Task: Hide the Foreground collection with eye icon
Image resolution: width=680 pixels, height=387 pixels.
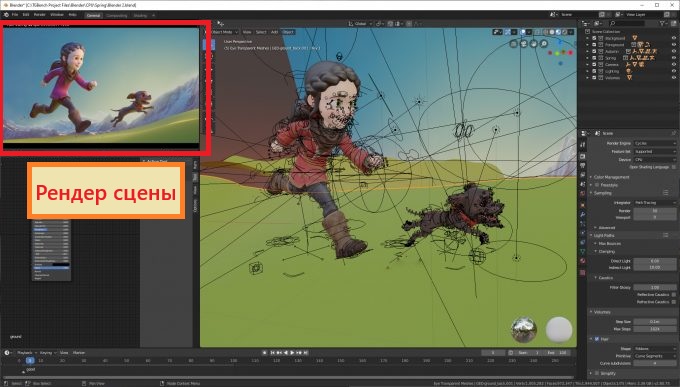Action: coord(673,45)
